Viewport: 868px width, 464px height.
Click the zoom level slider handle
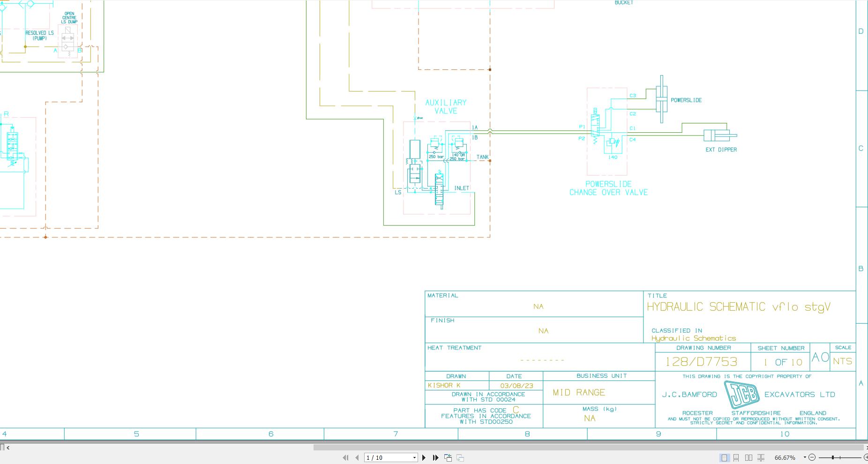click(833, 457)
